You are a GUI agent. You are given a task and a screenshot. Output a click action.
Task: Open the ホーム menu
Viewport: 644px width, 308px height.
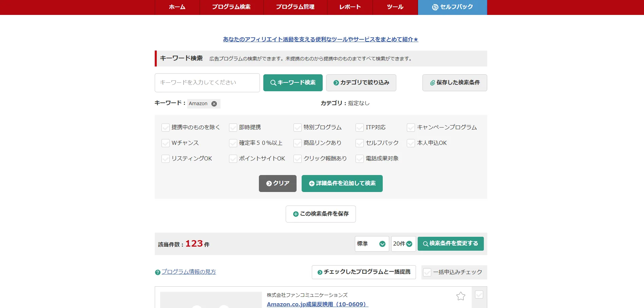177,7
